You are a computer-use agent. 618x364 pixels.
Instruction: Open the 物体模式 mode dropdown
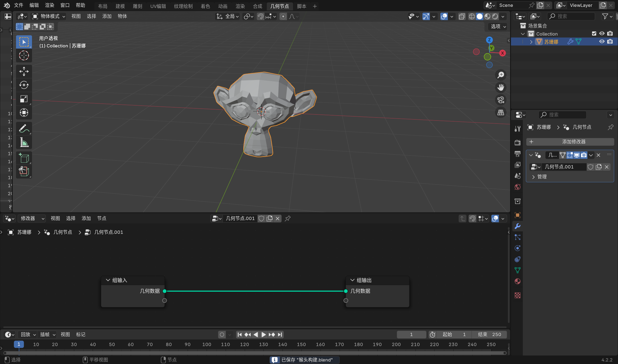coord(49,17)
